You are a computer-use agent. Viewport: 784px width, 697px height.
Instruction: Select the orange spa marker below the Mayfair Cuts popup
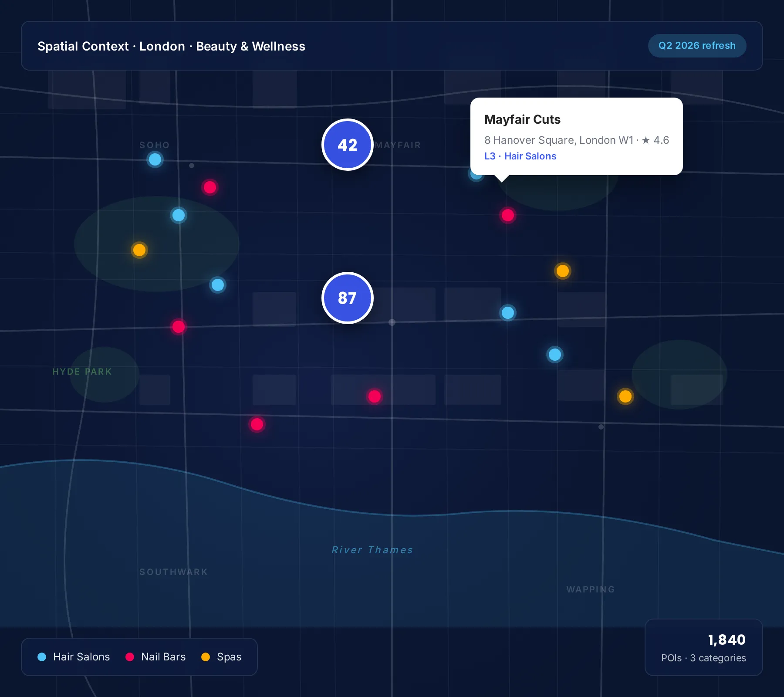563,271
